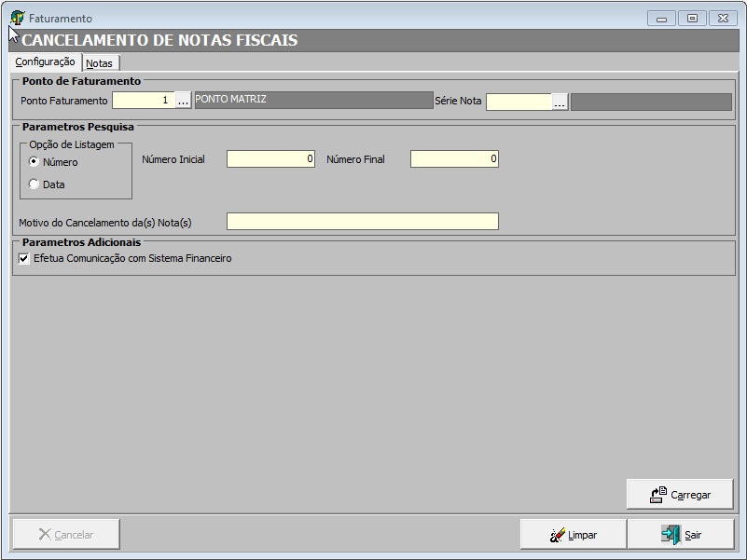Close the Faturamento window
The width and height of the screenshot is (747, 560).
tap(722, 18)
